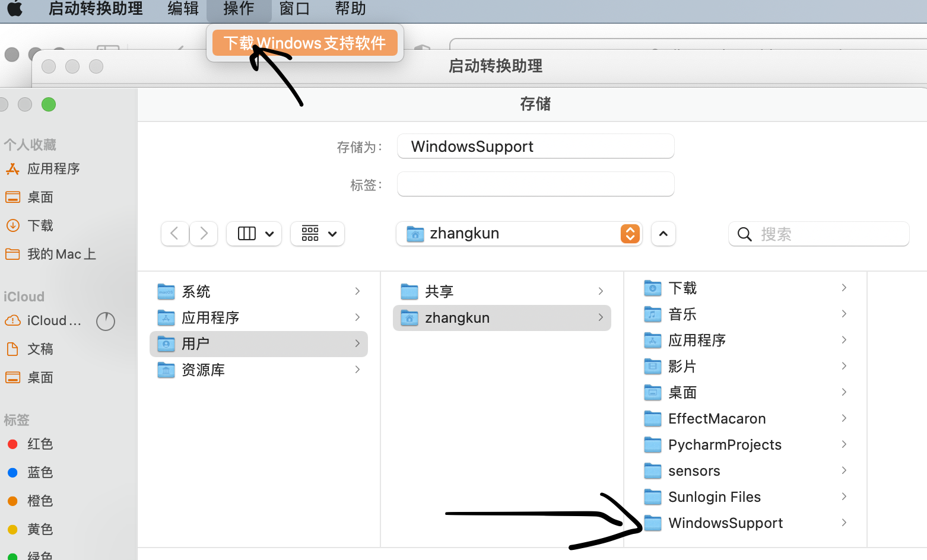
Task: Expand the 资源库 folder chevron
Action: click(x=357, y=370)
